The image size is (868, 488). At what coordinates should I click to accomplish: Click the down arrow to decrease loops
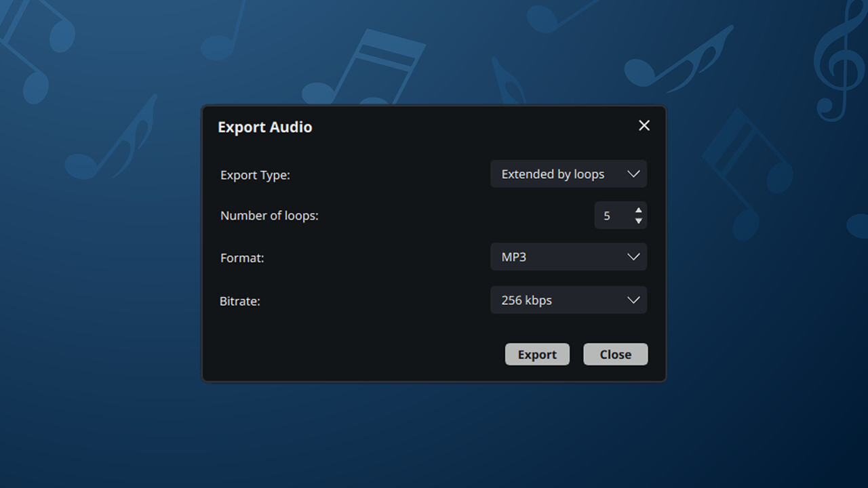tap(638, 220)
